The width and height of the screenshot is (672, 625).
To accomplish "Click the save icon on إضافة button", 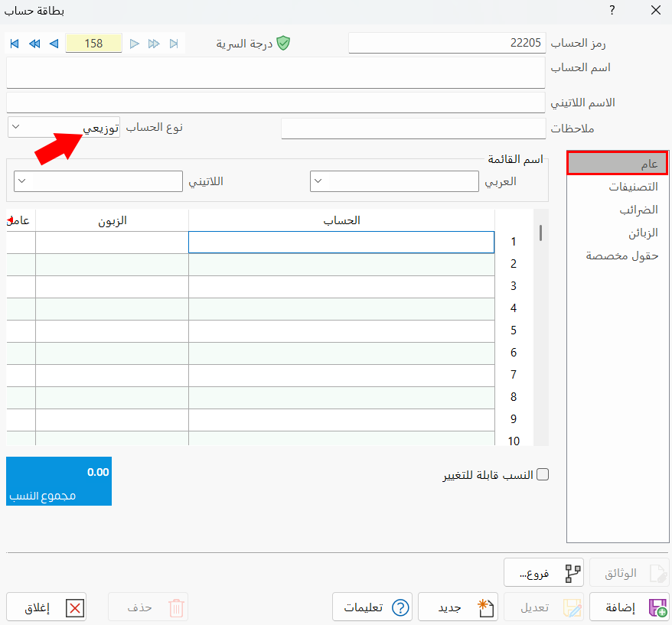I will [657, 607].
